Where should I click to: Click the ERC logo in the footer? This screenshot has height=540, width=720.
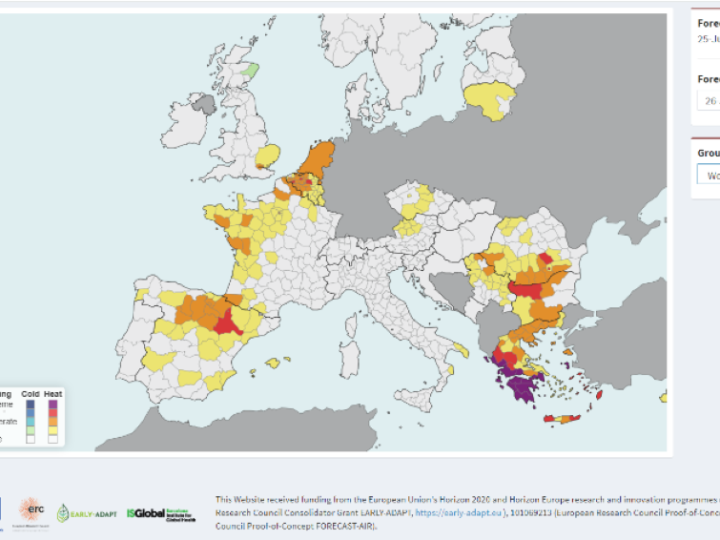pos(31,513)
